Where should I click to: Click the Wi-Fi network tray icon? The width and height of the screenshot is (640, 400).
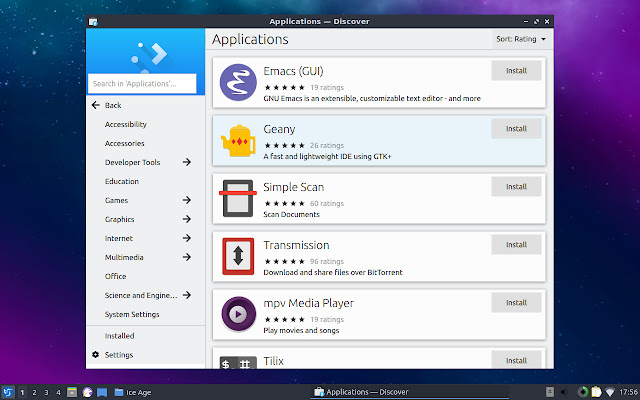(x=610, y=392)
